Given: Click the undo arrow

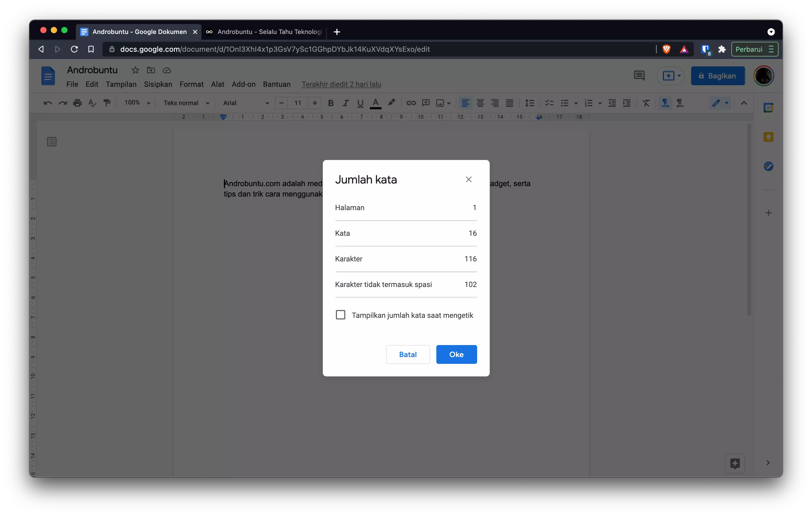Looking at the screenshot, I should (x=47, y=103).
